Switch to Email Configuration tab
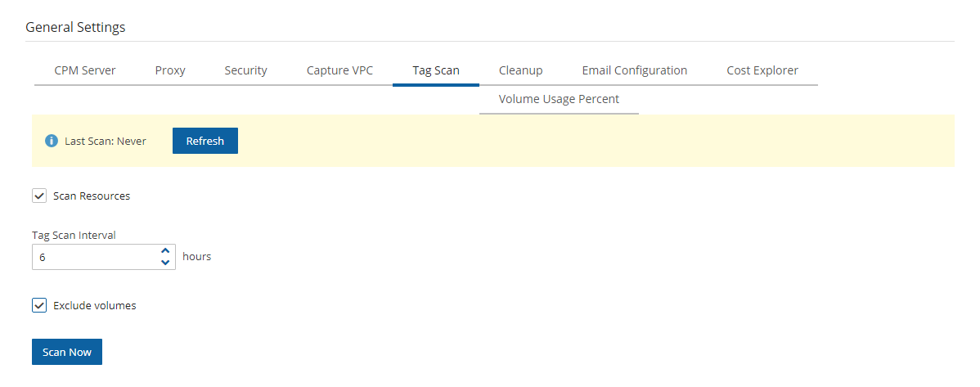Image resolution: width=980 pixels, height=387 pixels. pos(634,70)
